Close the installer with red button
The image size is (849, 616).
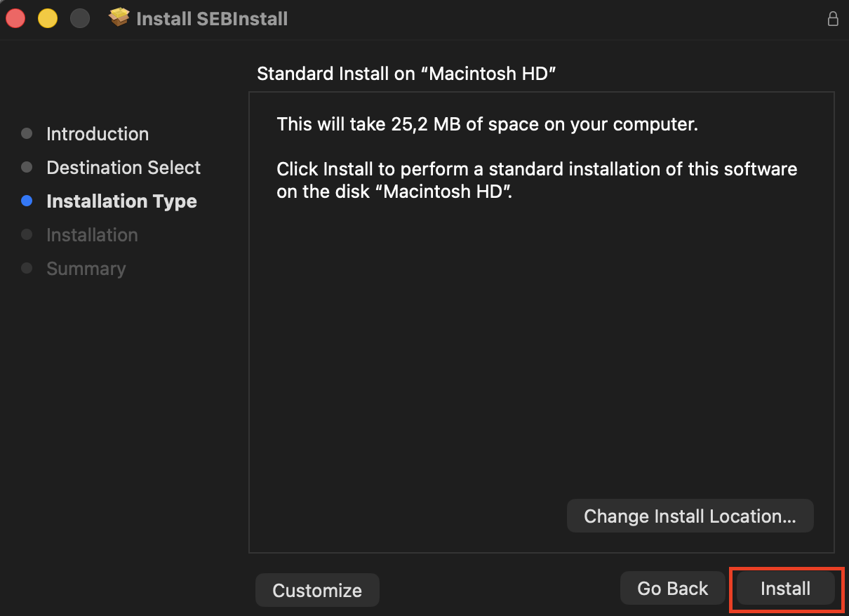pyautogui.click(x=15, y=19)
